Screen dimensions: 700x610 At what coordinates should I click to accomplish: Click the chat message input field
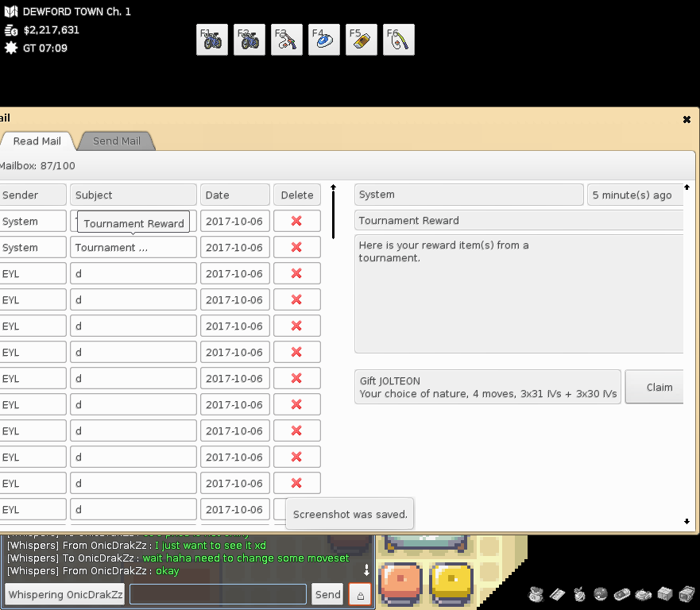pos(218,594)
